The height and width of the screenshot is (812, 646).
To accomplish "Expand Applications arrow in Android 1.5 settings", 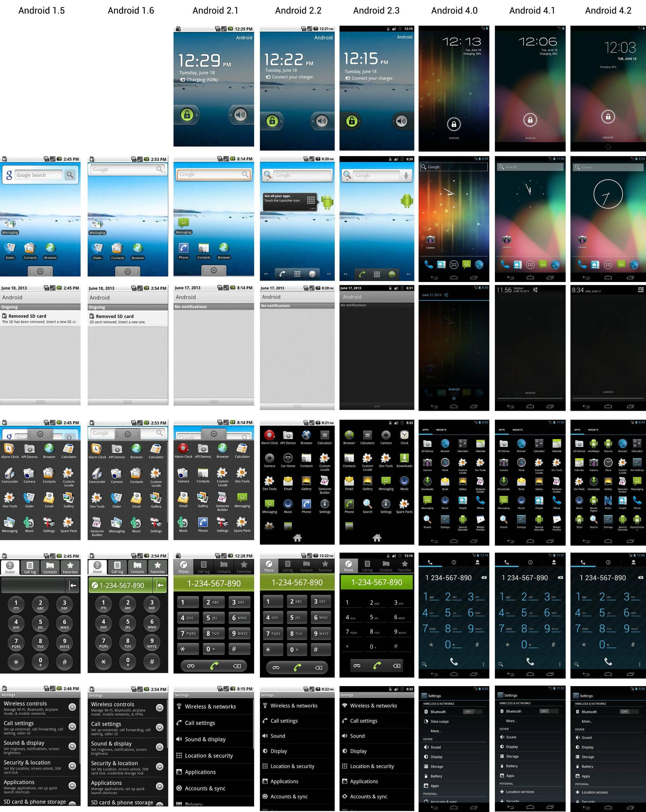I will (72, 786).
